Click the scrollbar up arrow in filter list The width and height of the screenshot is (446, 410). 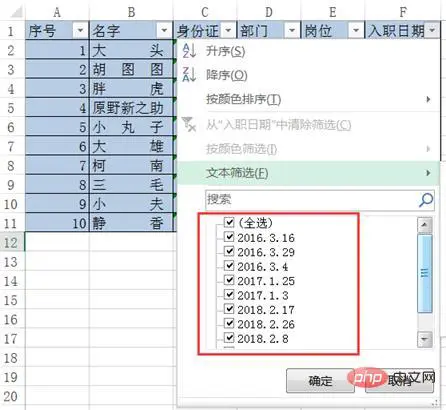(x=425, y=225)
